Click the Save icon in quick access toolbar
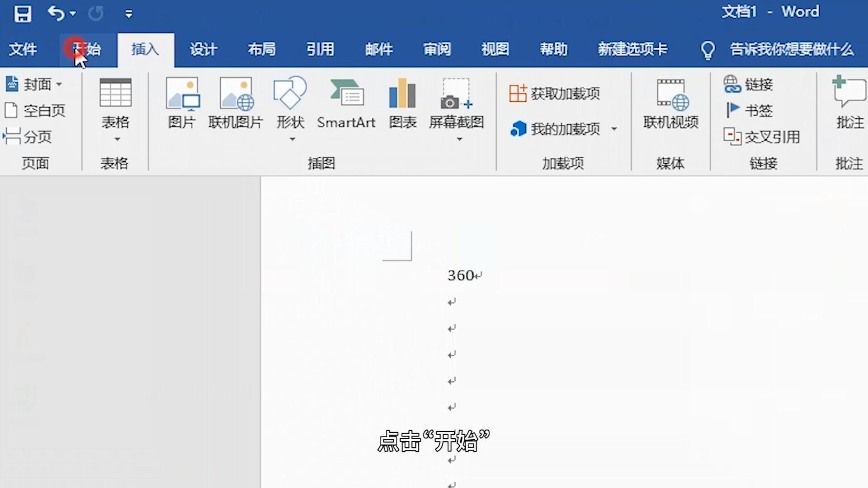 pos(23,14)
